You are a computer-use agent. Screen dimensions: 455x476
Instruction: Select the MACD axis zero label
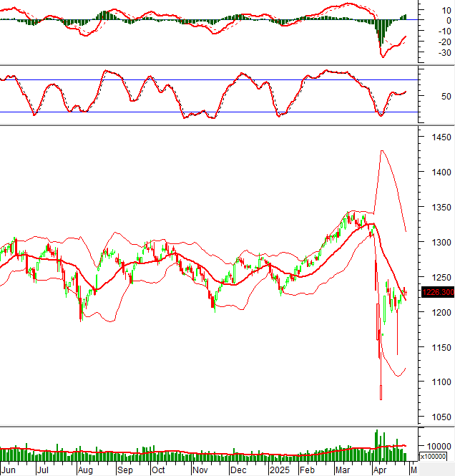point(449,21)
